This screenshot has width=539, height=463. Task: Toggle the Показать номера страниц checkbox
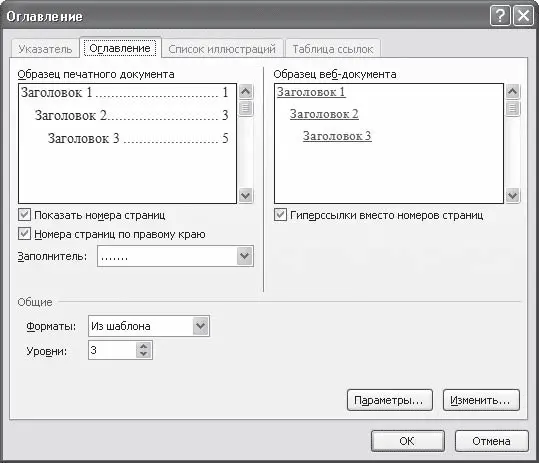click(24, 215)
